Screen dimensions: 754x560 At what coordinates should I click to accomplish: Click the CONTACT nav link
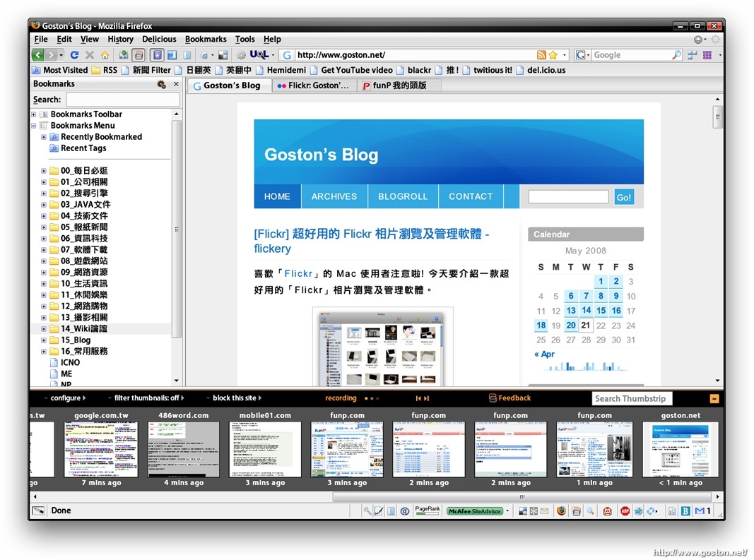471,196
